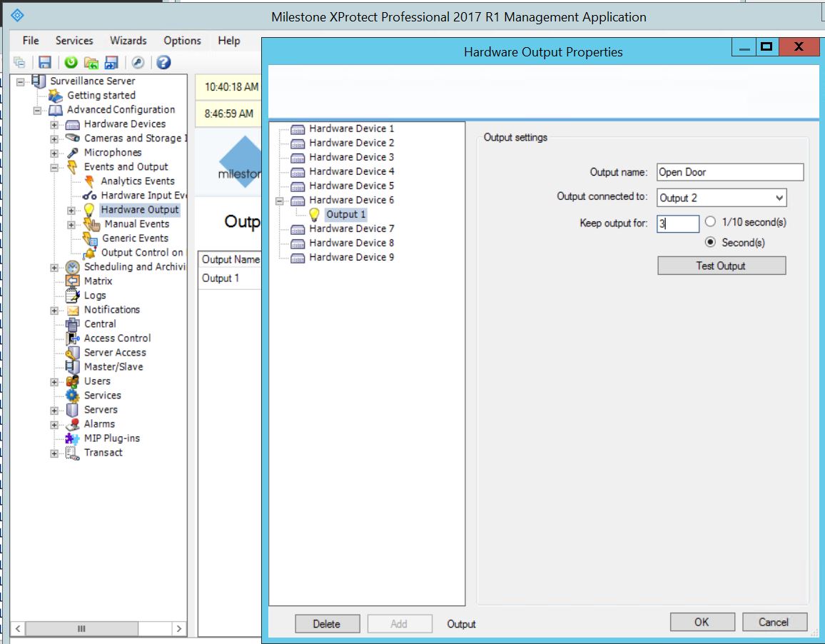Select Hardware Device 1 in dialog tree

coord(351,129)
